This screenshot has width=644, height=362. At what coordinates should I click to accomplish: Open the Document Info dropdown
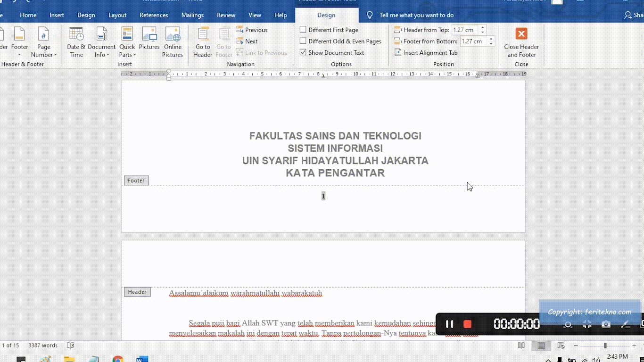101,42
